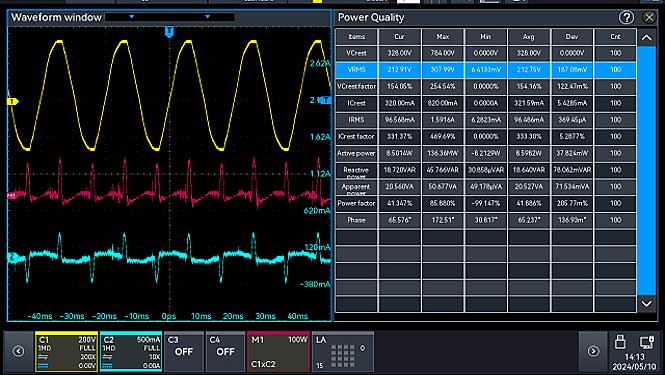This screenshot has height=375, width=665.
Task: Select the trigger position marker above the waveform
Action: pyautogui.click(x=169, y=31)
